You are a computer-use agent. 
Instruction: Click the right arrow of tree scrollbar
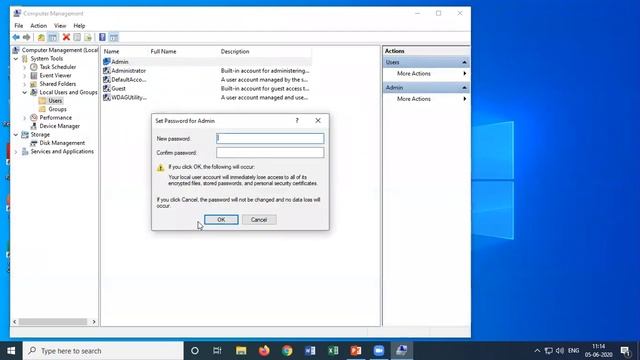(94, 322)
